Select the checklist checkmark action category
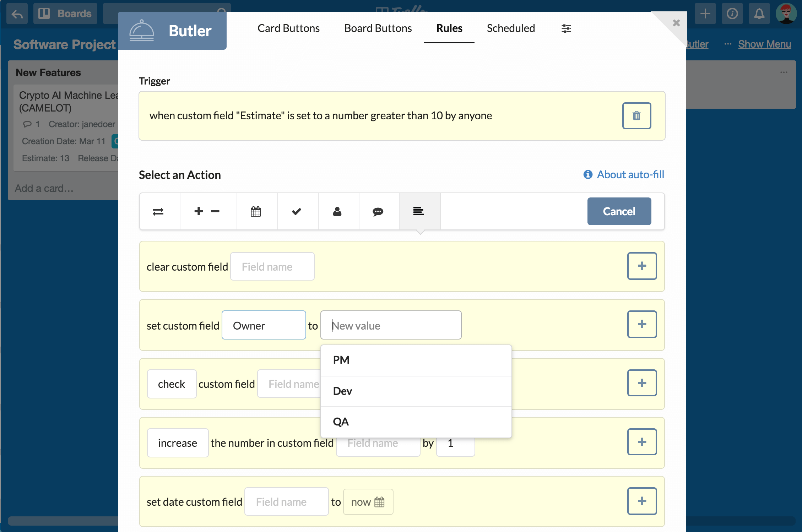Viewport: 802px width, 532px height. [x=297, y=212]
